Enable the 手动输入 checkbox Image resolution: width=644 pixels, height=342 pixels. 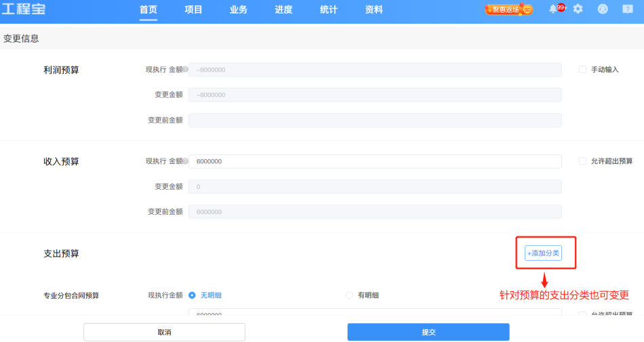pos(582,69)
